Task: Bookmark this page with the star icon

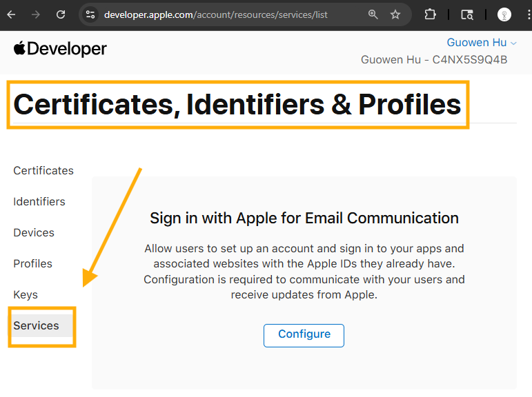Action: [395, 14]
